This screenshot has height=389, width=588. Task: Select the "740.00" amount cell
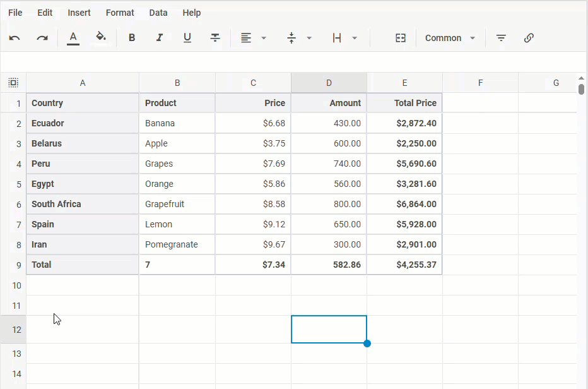329,164
